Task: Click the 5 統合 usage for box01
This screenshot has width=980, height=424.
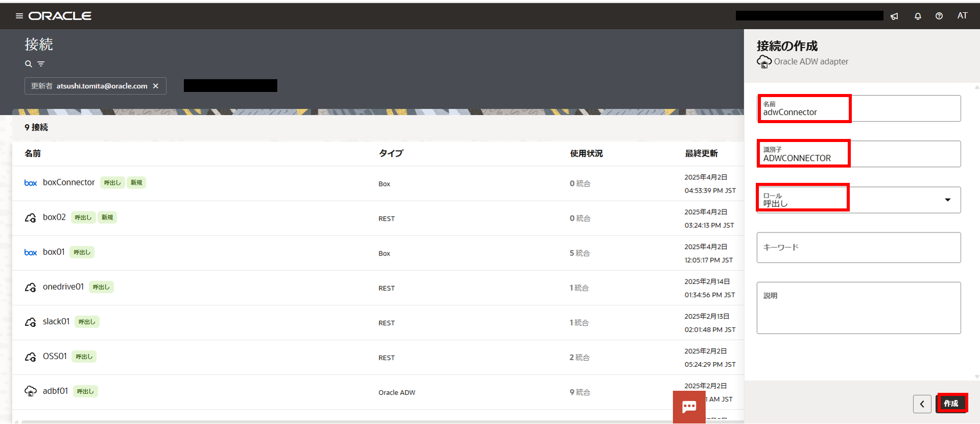Action: 580,253
